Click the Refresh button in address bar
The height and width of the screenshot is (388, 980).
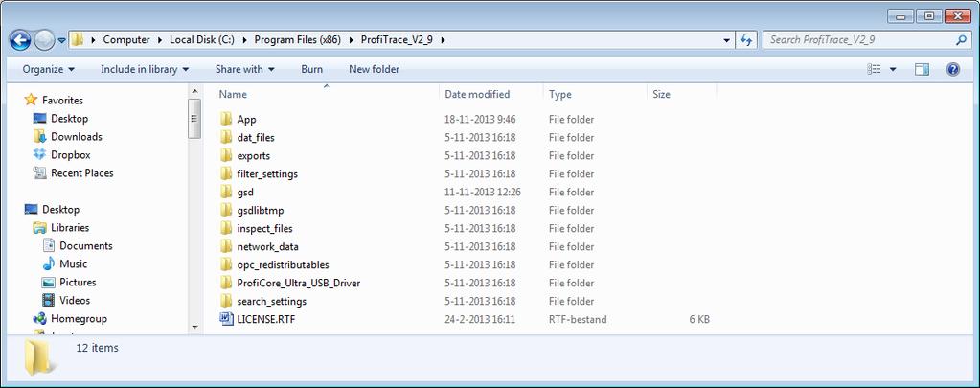click(745, 40)
